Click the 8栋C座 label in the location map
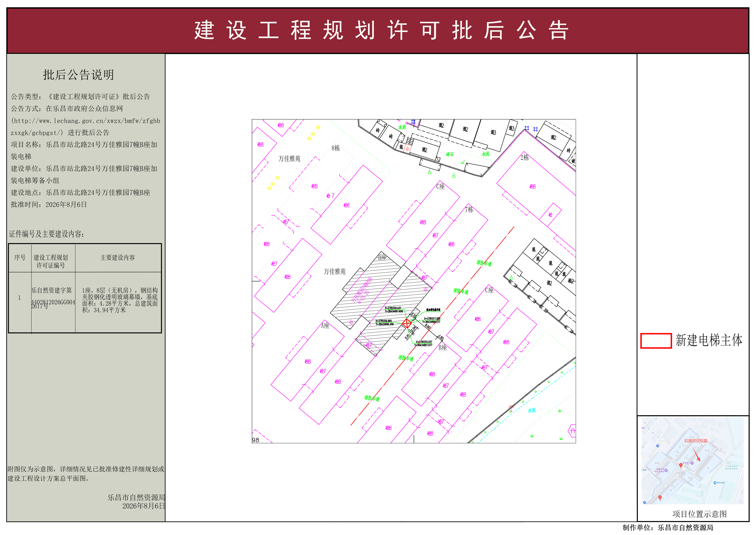This screenshot has height=535, width=756. click(697, 448)
